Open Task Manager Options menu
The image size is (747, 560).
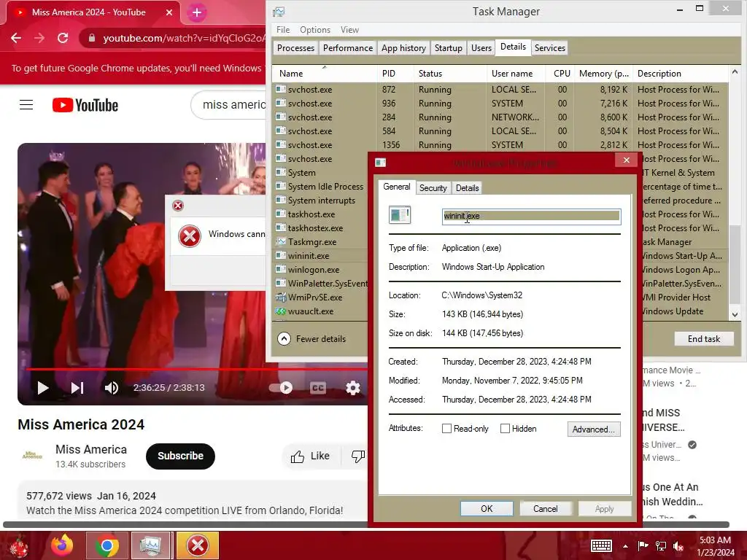tap(315, 29)
